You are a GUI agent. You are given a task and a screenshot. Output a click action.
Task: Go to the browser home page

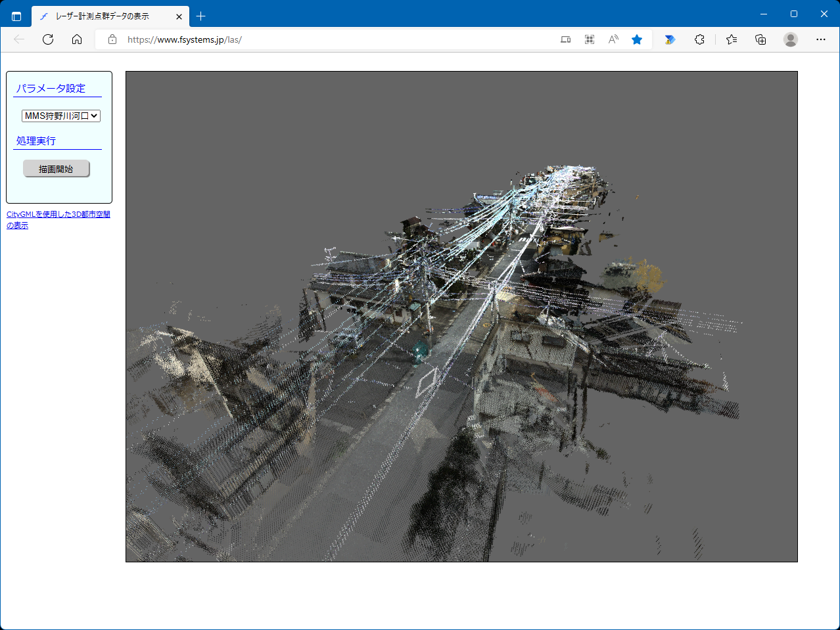[77, 39]
